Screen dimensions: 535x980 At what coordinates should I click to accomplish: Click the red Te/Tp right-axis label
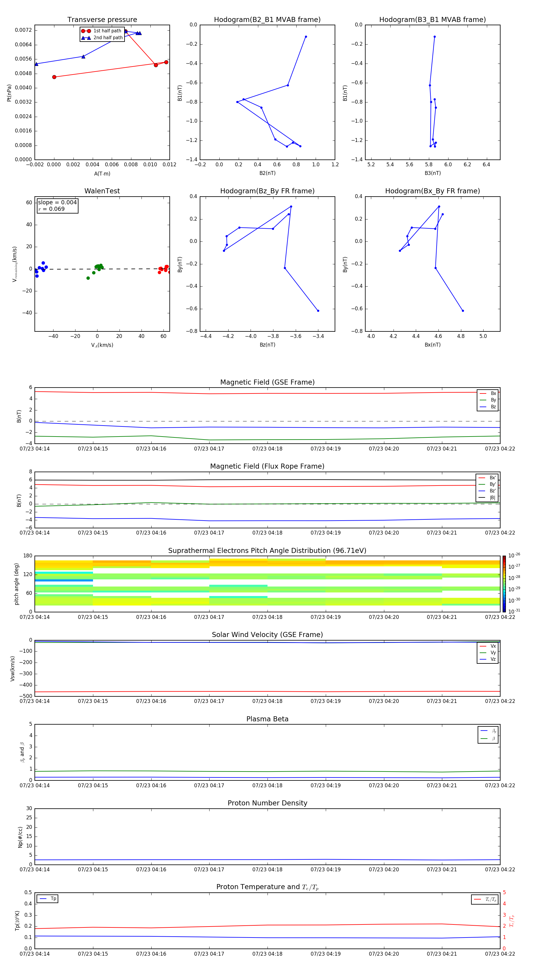coord(512,921)
